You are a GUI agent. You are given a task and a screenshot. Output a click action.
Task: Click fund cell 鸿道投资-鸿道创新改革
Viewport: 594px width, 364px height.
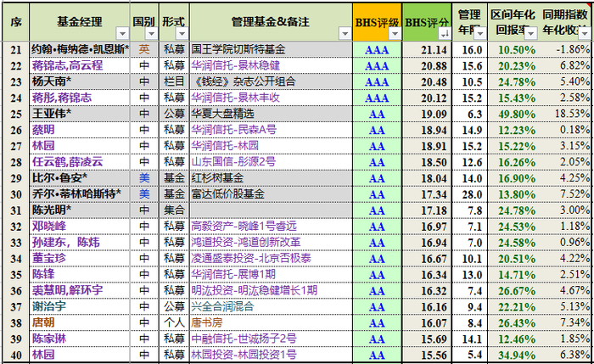pos(271,243)
